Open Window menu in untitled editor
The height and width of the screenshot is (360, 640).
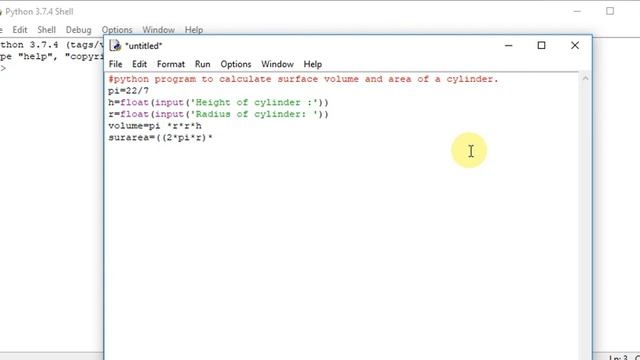click(x=277, y=64)
